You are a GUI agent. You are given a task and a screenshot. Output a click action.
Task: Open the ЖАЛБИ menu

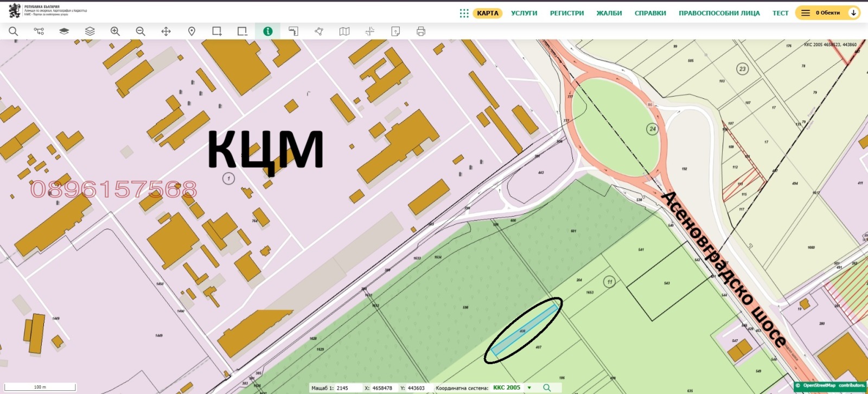point(609,13)
